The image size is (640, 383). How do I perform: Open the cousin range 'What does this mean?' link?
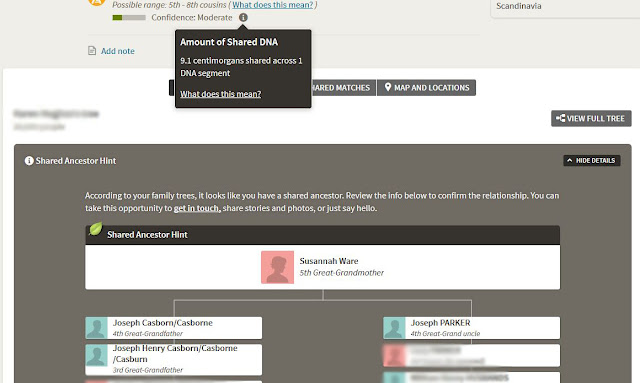[273, 5]
